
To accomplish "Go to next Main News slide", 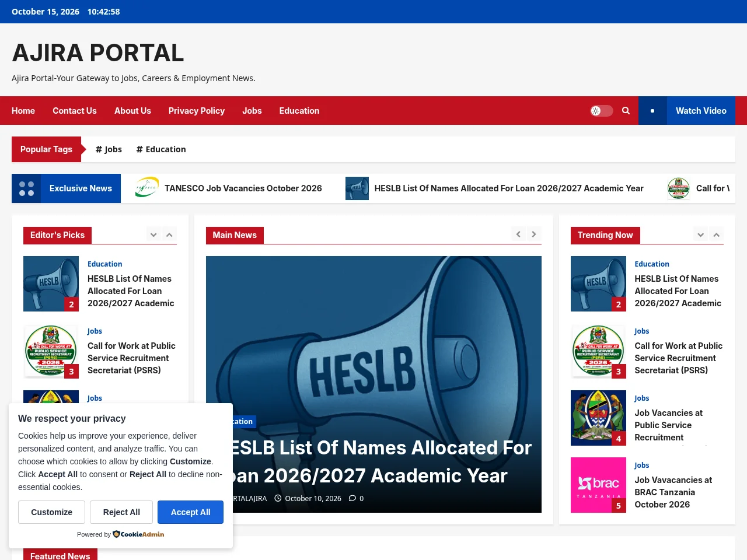I will pos(534,234).
